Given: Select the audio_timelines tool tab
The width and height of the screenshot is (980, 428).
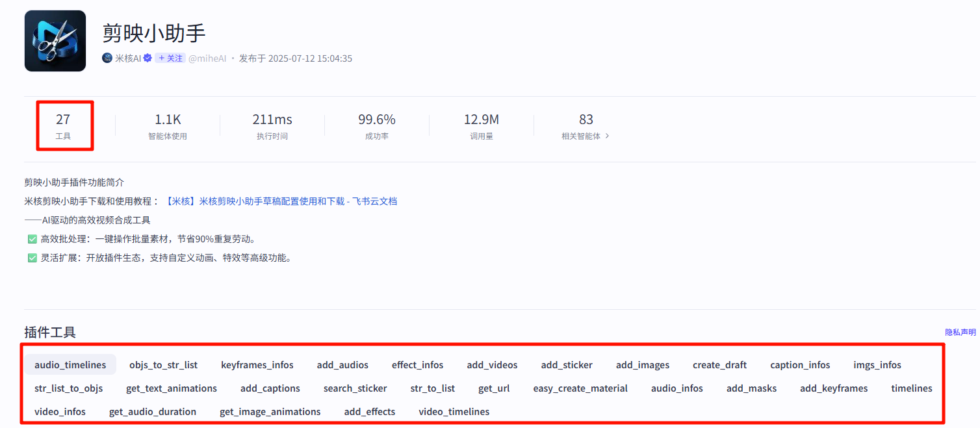Looking at the screenshot, I should click(70, 365).
